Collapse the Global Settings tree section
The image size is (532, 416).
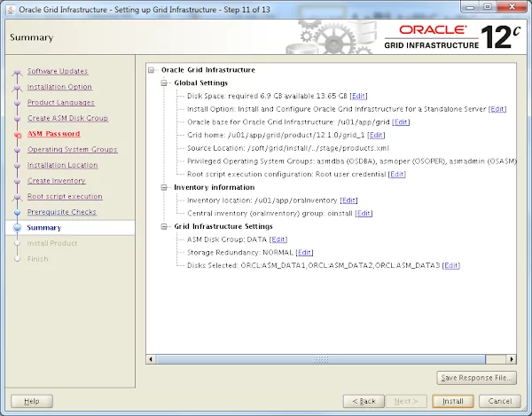coord(164,82)
